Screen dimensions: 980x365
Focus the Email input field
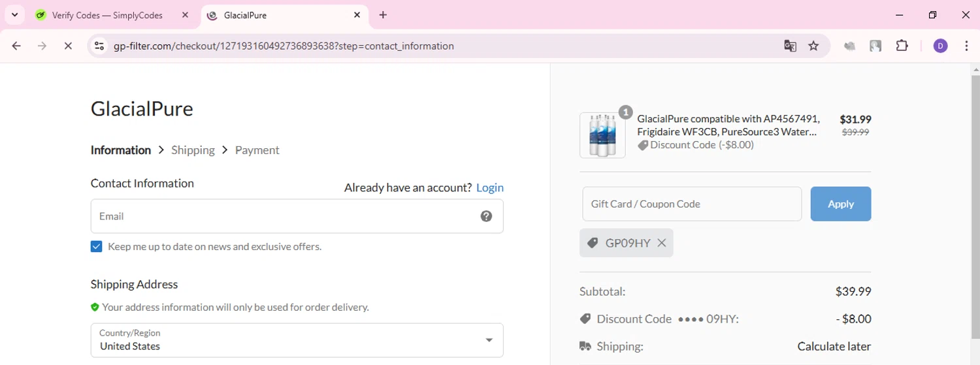tap(297, 216)
